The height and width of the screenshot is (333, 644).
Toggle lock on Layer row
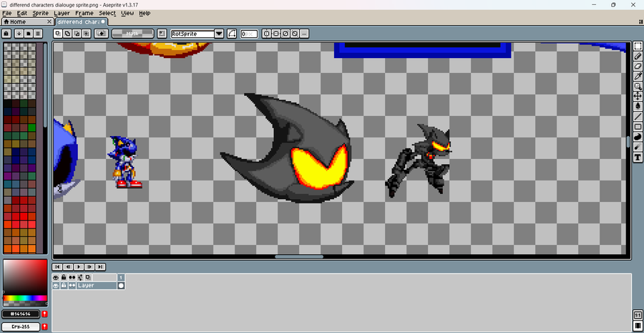pos(64,286)
